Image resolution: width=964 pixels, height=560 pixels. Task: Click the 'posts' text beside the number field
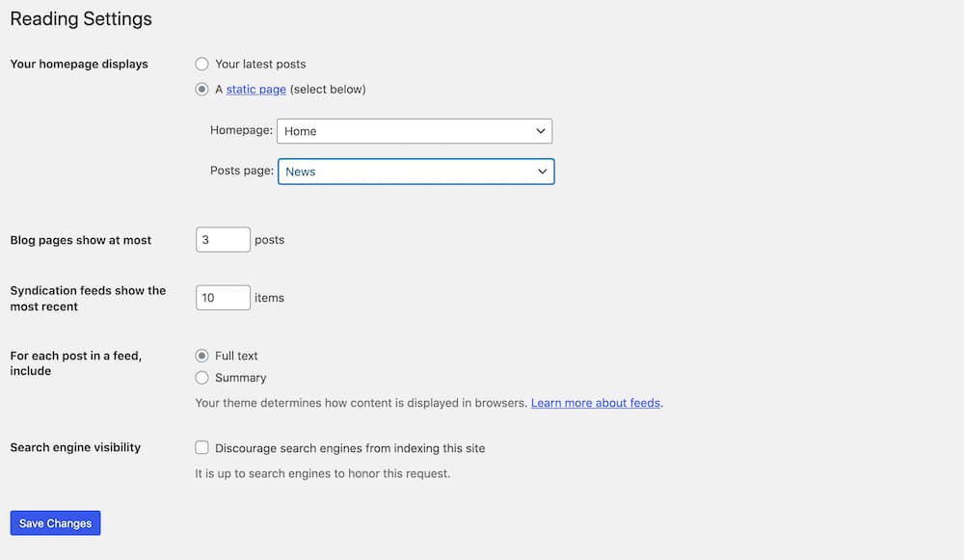click(x=269, y=239)
